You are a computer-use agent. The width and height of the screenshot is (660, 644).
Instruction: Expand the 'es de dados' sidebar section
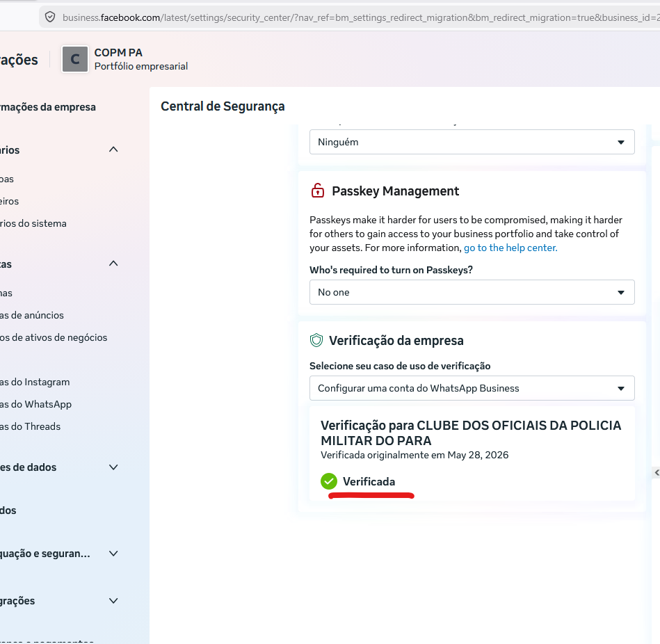point(113,467)
